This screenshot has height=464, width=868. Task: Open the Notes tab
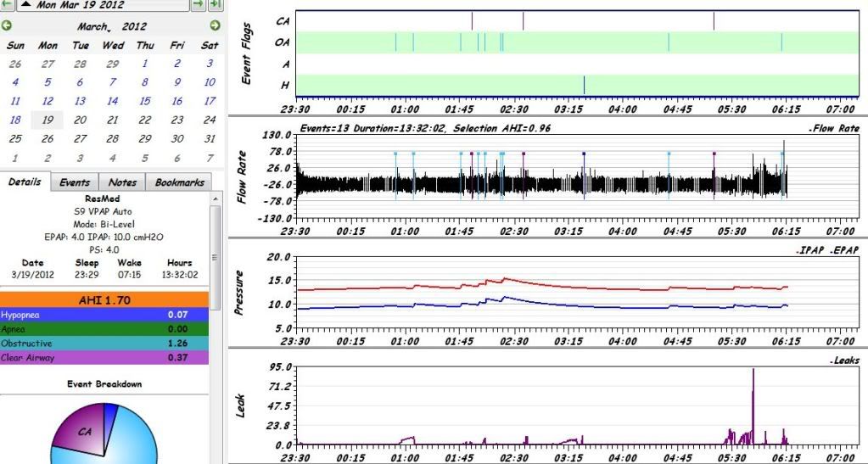(x=122, y=182)
